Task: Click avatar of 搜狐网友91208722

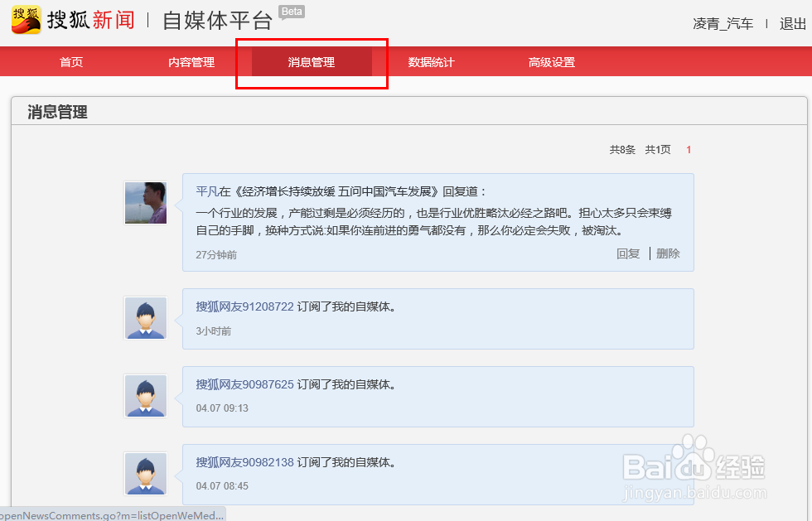Action: [145, 317]
